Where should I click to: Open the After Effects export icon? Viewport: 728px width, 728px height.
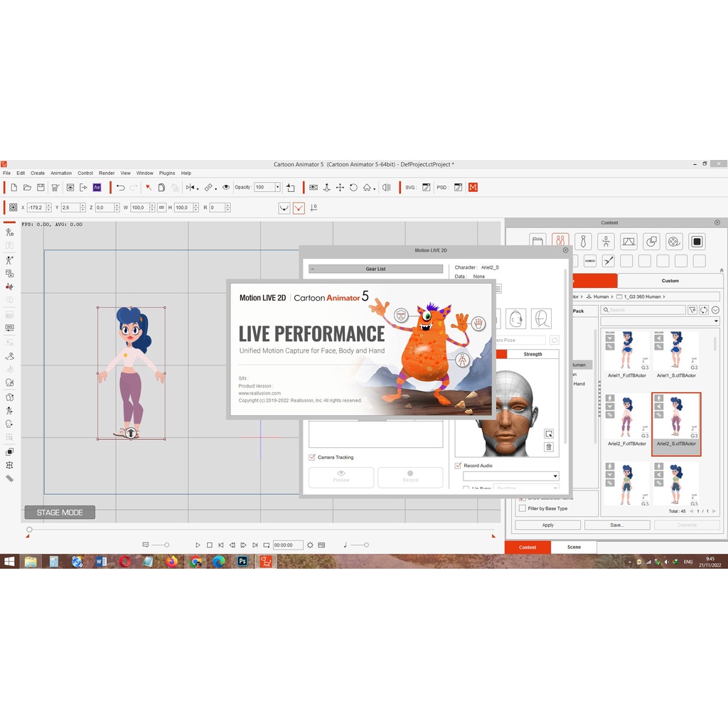[97, 188]
